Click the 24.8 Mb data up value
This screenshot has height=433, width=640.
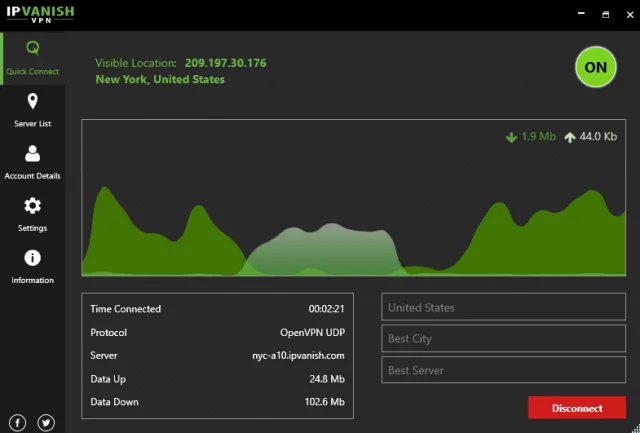tap(327, 379)
